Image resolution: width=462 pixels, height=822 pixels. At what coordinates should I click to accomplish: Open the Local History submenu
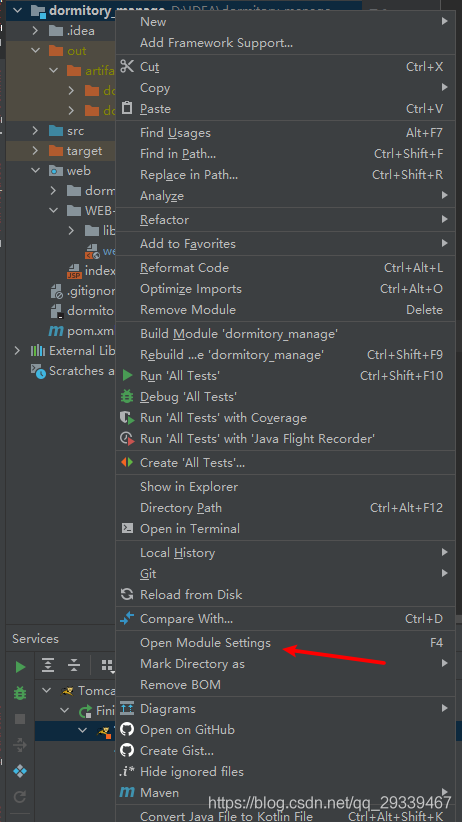pos(285,553)
